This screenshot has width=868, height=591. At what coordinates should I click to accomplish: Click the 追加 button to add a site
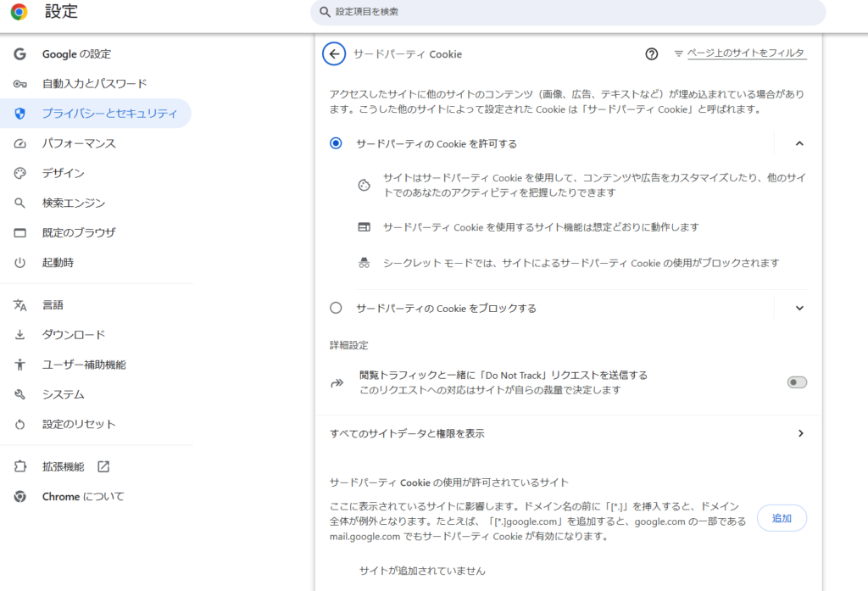[x=782, y=518]
